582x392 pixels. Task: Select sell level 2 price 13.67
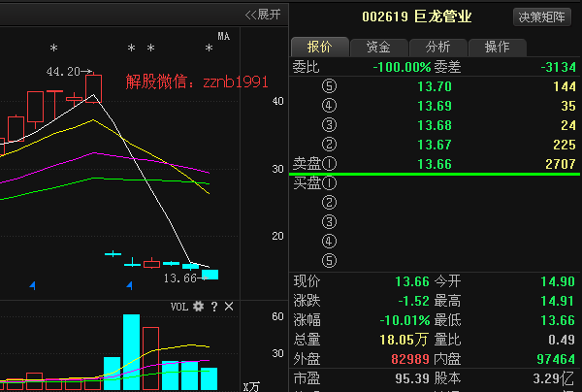[x=435, y=145]
